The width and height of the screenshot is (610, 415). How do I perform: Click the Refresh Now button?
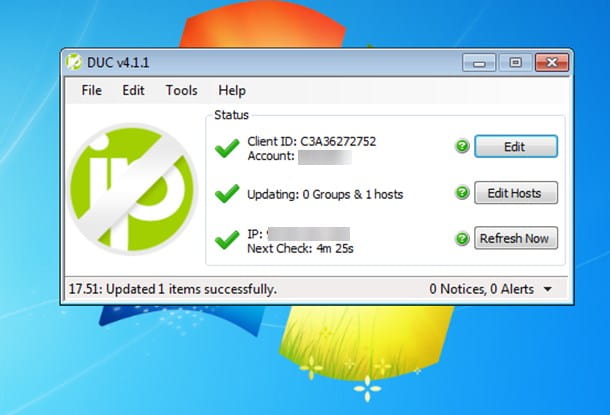pos(516,238)
